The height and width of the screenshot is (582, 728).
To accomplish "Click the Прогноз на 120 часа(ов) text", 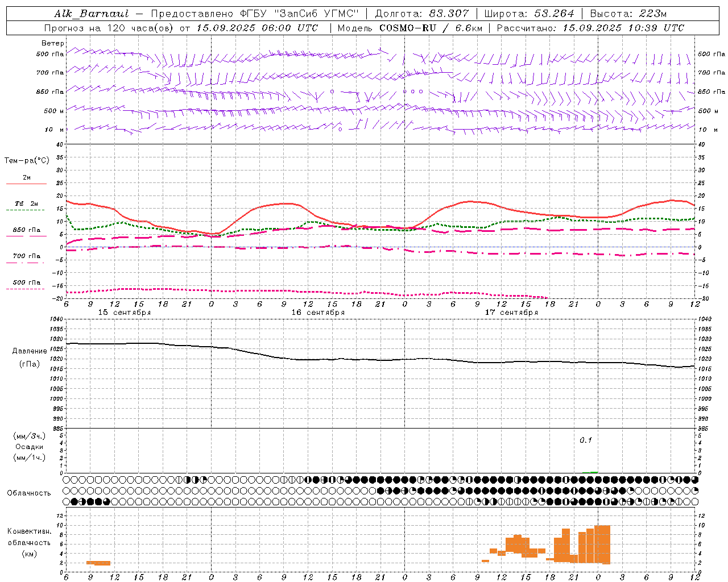I will pyautogui.click(x=110, y=28).
